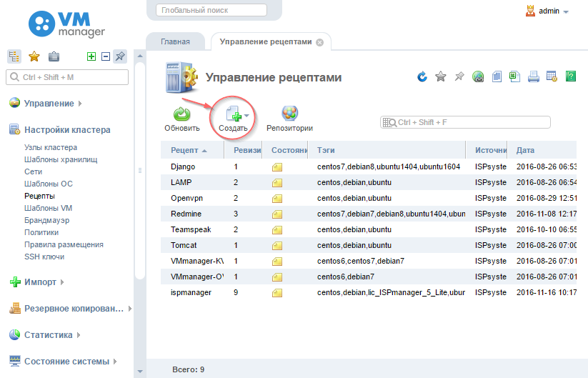Show favorites via sidebar star icon
This screenshot has height=378, width=588.
point(34,56)
